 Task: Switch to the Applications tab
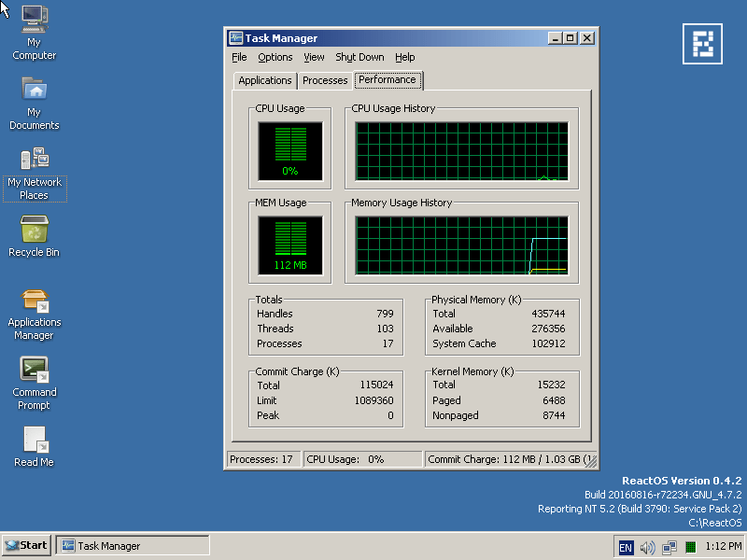[265, 80]
